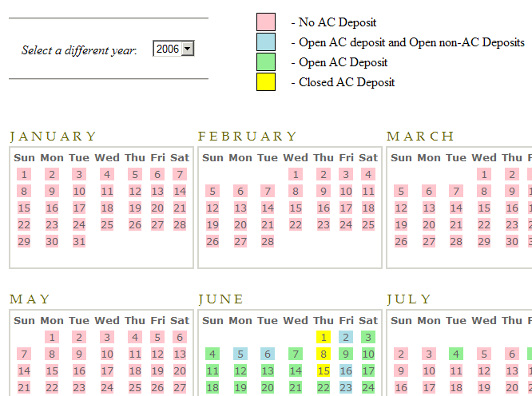Click the FEBRUARY month heading
Screen dimensions: 532x396
click(x=248, y=137)
